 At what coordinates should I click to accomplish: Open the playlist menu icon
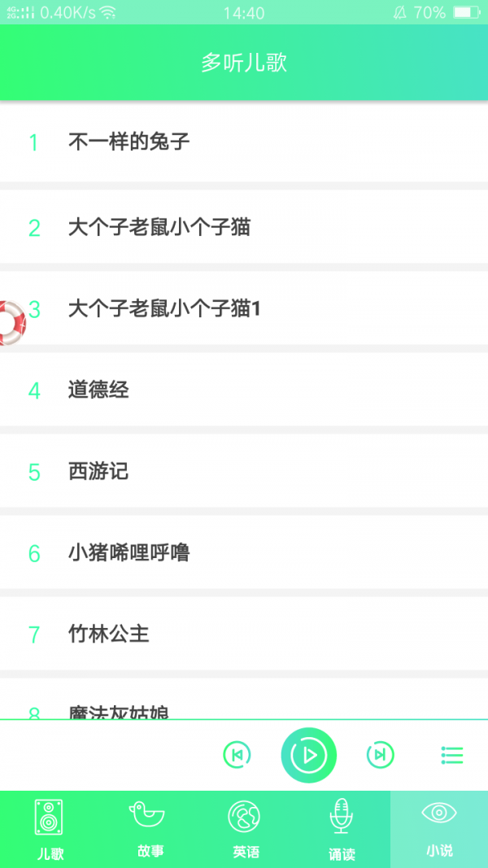click(451, 755)
